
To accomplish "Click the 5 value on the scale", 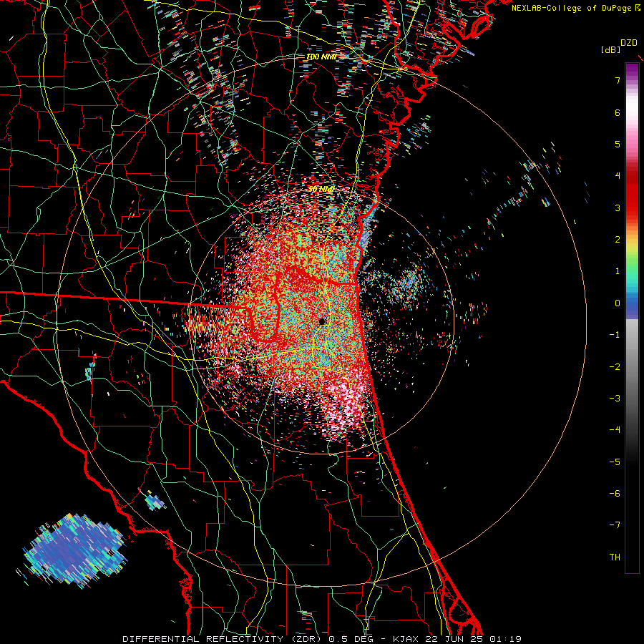I will coord(618,144).
